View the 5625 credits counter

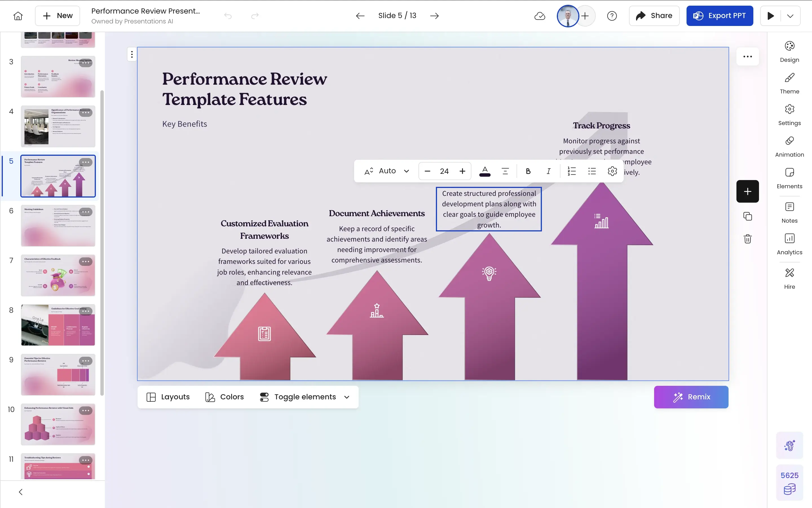coord(789,483)
